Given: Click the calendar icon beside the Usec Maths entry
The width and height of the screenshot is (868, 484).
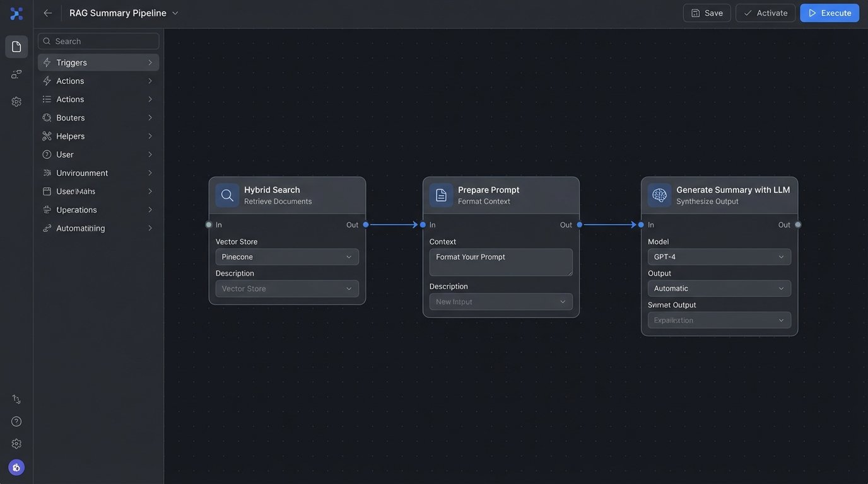Looking at the screenshot, I should pyautogui.click(x=44, y=190).
